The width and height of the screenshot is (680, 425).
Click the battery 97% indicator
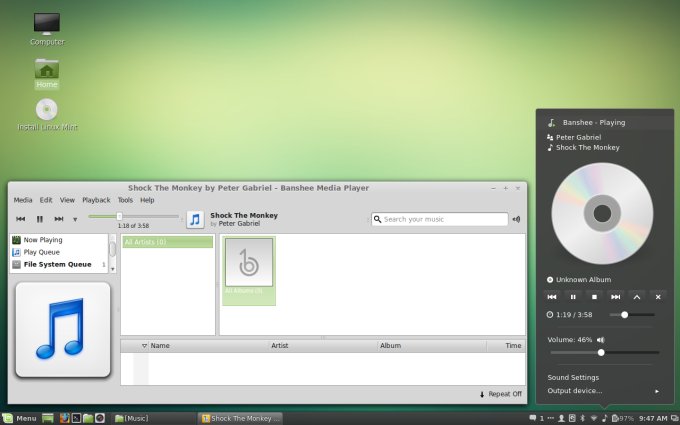tap(623, 418)
